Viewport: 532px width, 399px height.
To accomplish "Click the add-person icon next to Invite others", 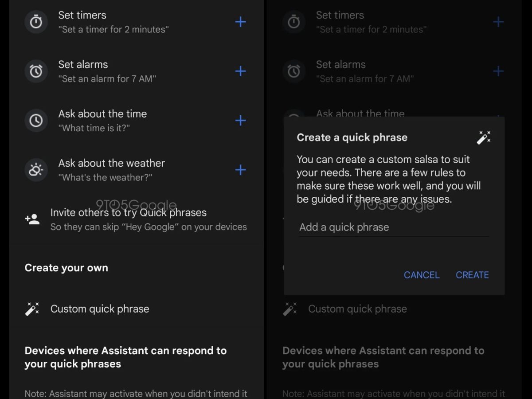I will [x=32, y=219].
